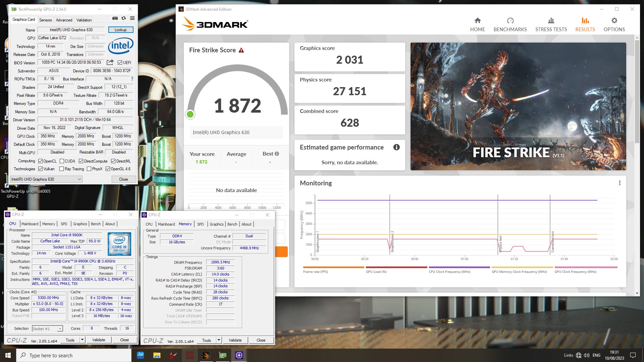644x362 pixels.
Task: Open 3DMark Benchmarks section
Action: point(510,25)
